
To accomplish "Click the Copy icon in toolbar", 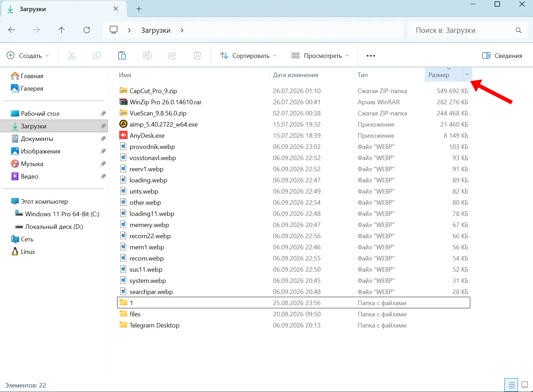I will [97, 55].
